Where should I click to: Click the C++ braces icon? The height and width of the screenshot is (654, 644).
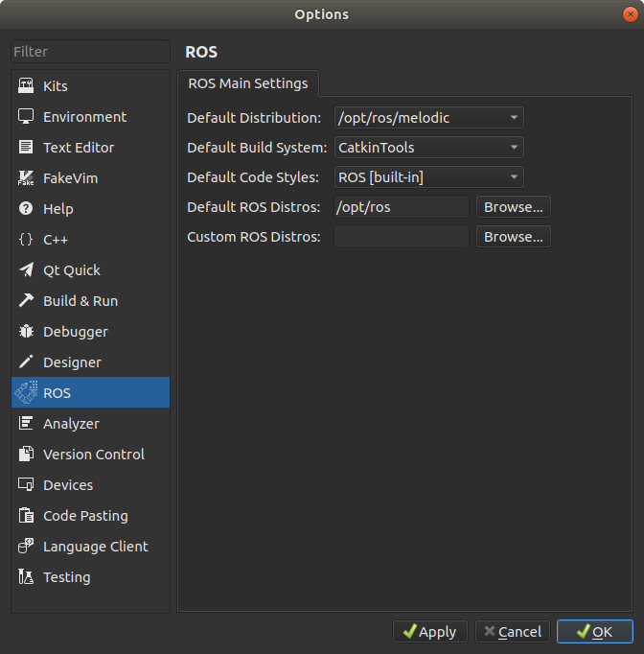(x=26, y=240)
